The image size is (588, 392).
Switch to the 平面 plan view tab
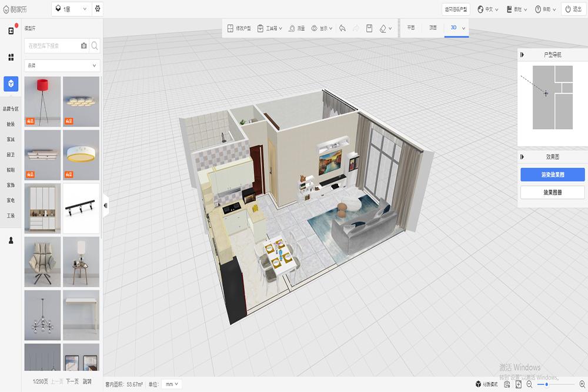coord(411,28)
